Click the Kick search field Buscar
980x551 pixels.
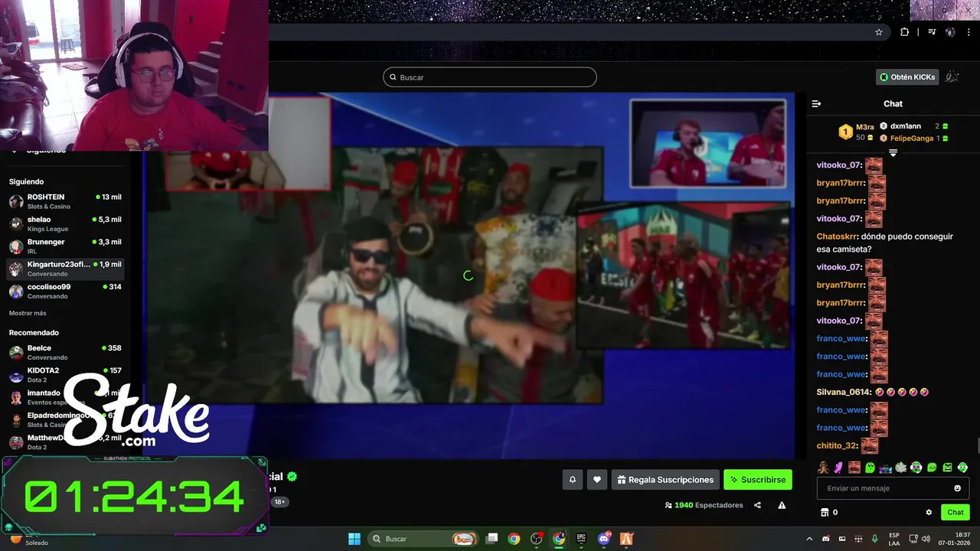click(x=490, y=77)
